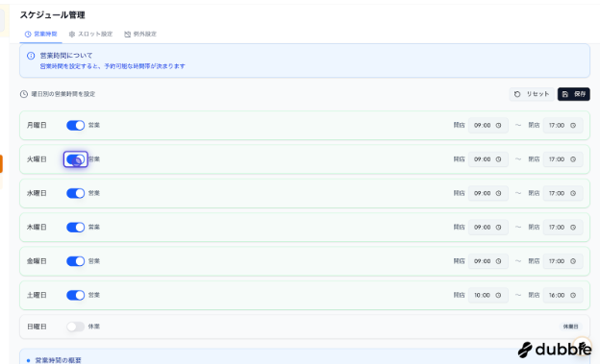Click Saturday opening time clock icon
Image resolution: width=600 pixels, height=364 pixels.
click(x=499, y=295)
